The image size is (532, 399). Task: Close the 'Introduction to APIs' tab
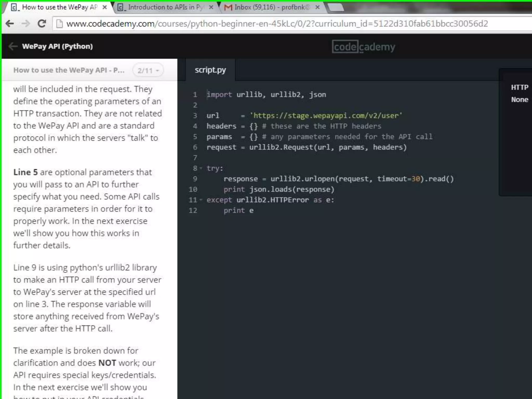click(211, 8)
